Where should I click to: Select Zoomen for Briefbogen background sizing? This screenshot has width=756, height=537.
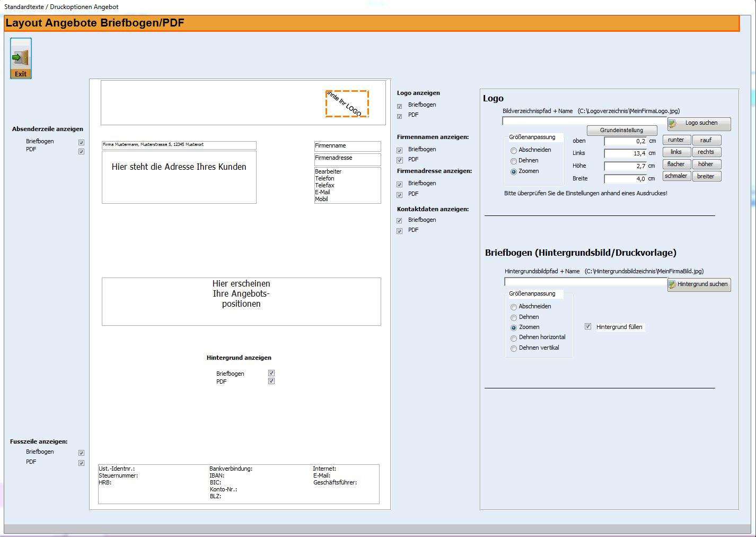514,328
